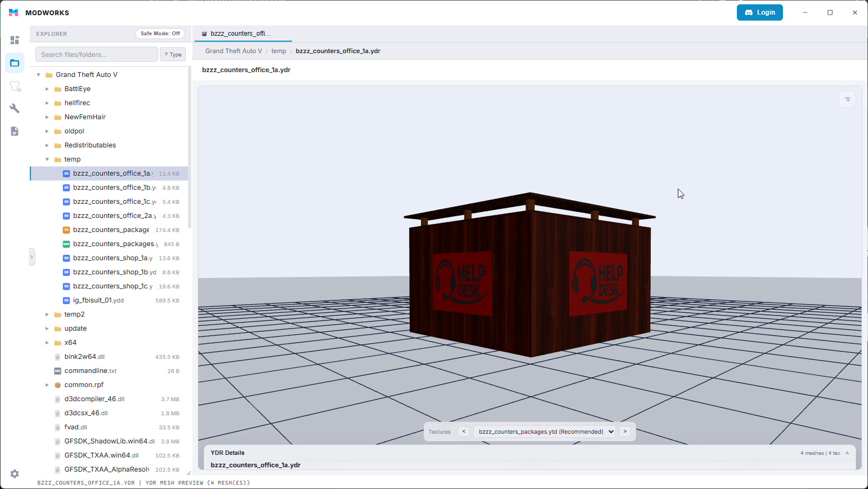Open the document page sidebar icon
The height and width of the screenshot is (489, 868).
click(x=15, y=131)
